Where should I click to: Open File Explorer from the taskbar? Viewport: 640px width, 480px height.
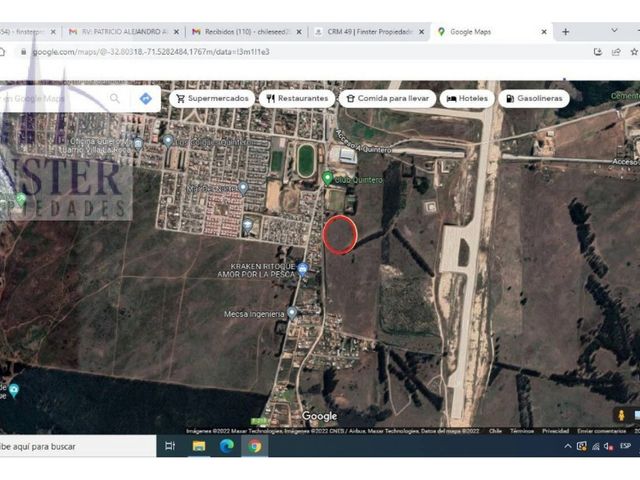pos(199,446)
